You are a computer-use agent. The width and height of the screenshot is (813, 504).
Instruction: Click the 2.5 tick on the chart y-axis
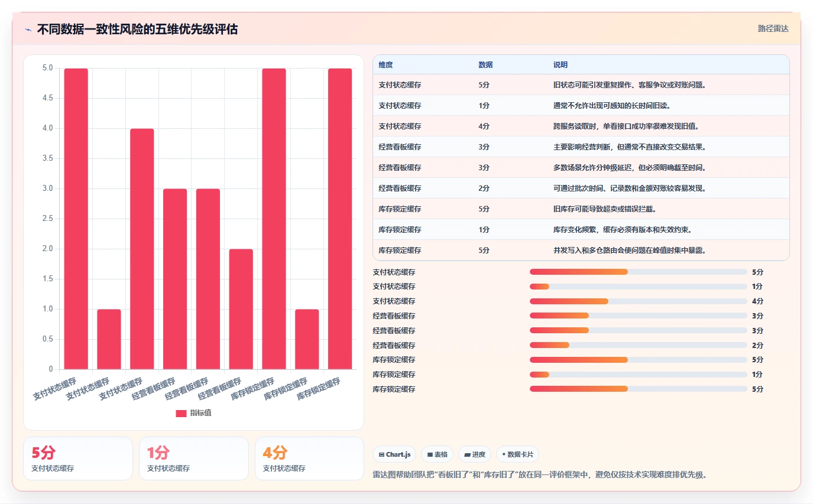pos(47,219)
